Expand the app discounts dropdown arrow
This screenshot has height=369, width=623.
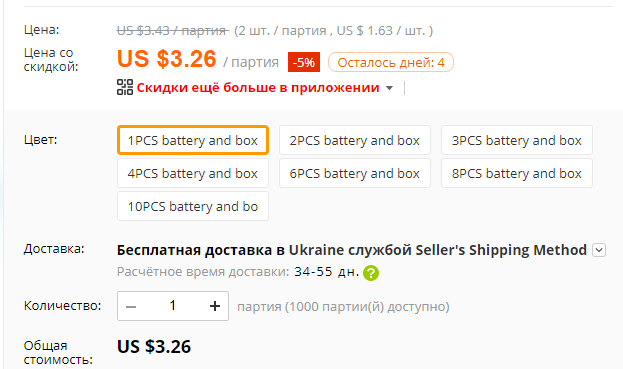click(x=389, y=88)
